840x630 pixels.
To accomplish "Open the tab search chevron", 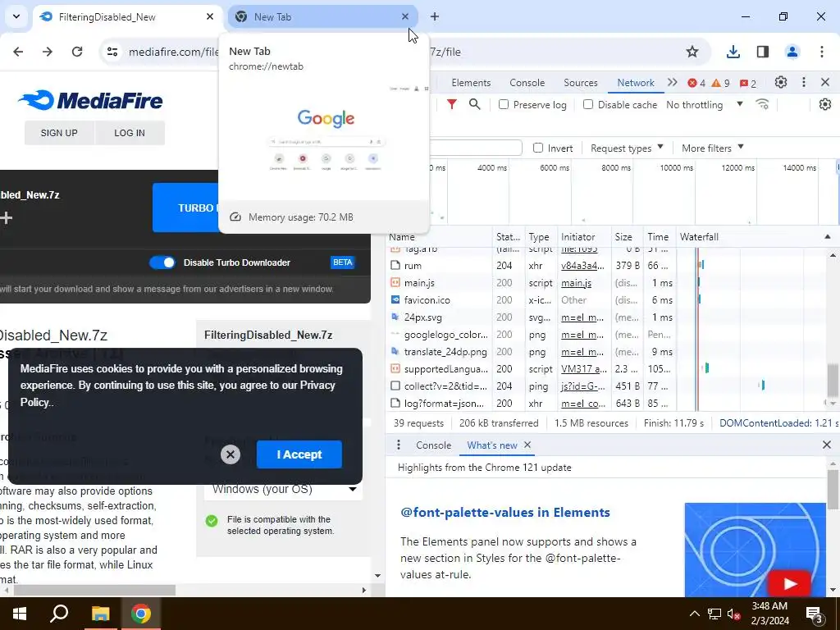I will tap(16, 16).
